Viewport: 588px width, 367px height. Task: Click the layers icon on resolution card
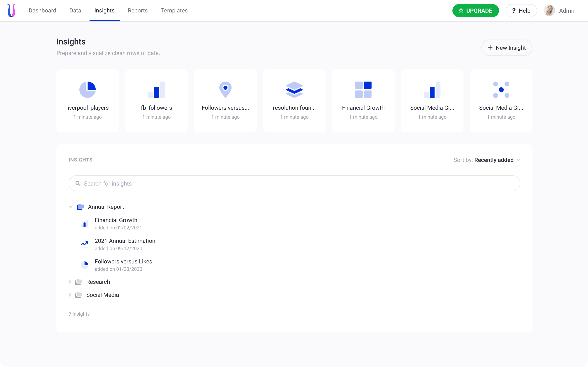pyautogui.click(x=294, y=90)
